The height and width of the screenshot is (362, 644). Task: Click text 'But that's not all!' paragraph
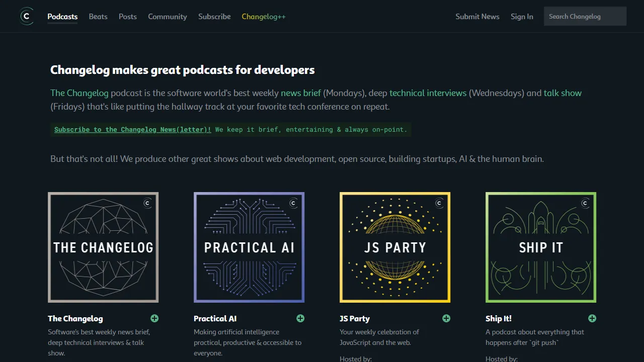click(297, 159)
